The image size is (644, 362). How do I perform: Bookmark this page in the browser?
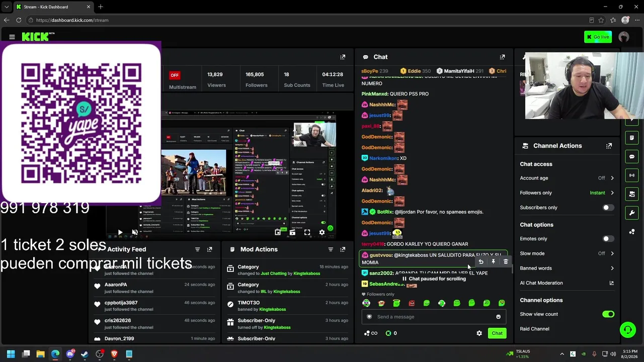(x=601, y=20)
